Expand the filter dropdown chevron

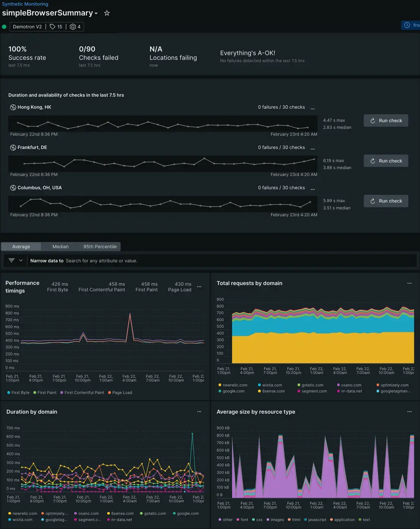point(21,260)
